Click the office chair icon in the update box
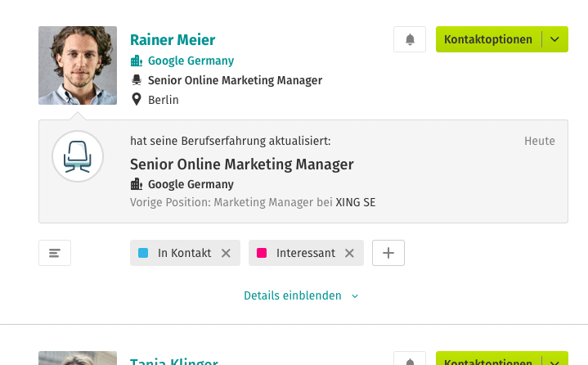 click(78, 156)
